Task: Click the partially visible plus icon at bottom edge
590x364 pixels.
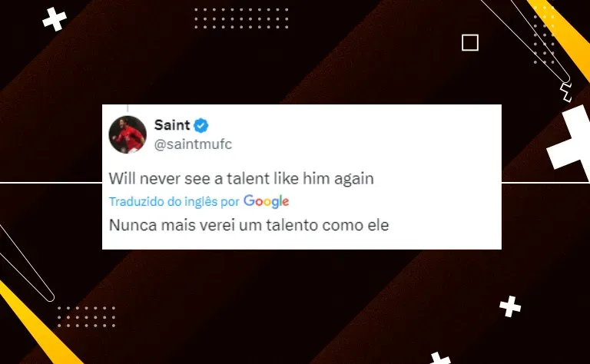Action: coord(440,359)
